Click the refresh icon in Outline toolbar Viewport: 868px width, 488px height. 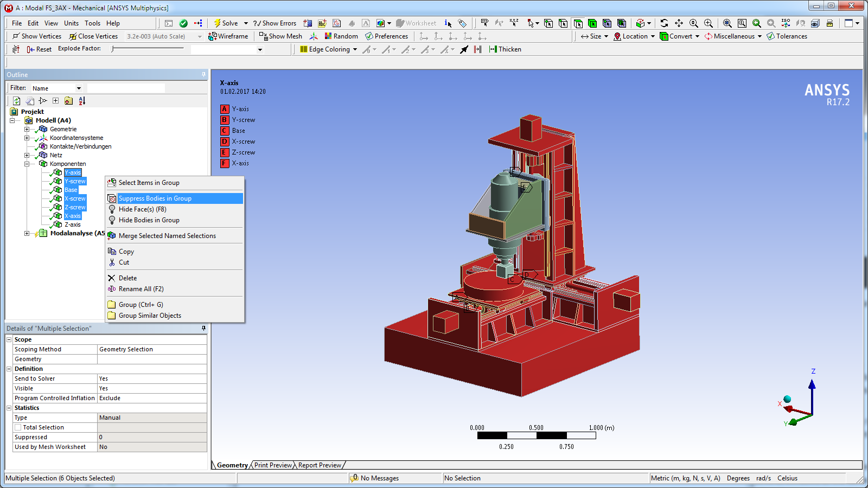tap(17, 101)
